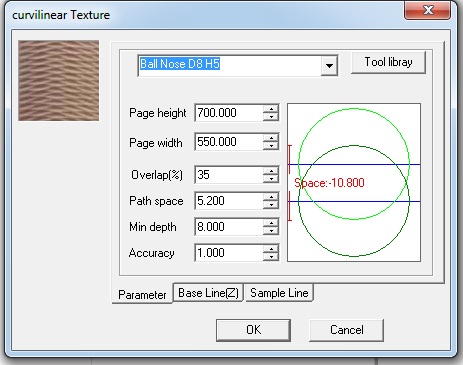Select the Parameter tab
This screenshot has width=463, height=365.
pos(142,294)
